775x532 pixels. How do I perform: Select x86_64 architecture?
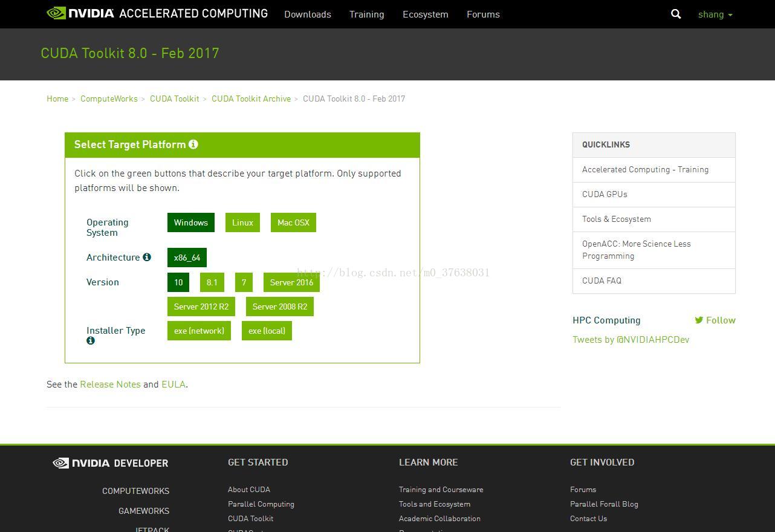tap(187, 258)
